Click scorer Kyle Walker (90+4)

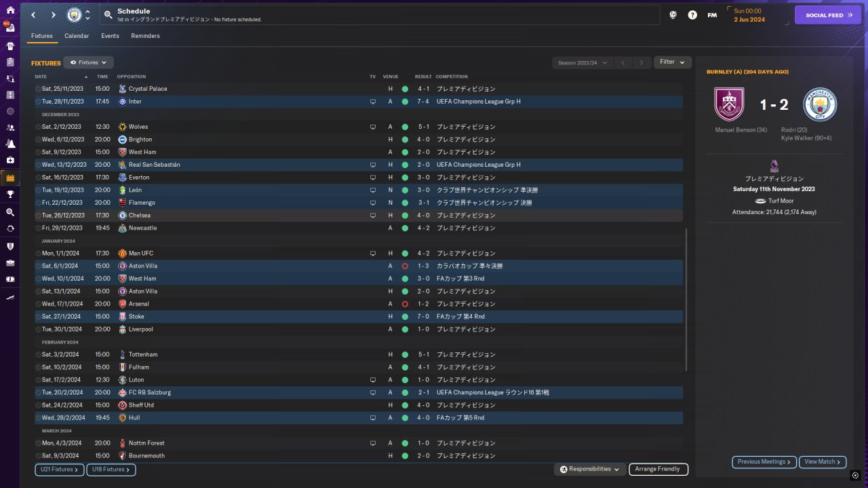[x=806, y=138]
